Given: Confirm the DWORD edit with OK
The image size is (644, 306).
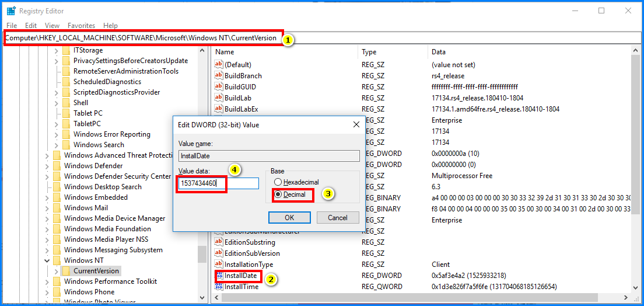Looking at the screenshot, I should (x=289, y=218).
